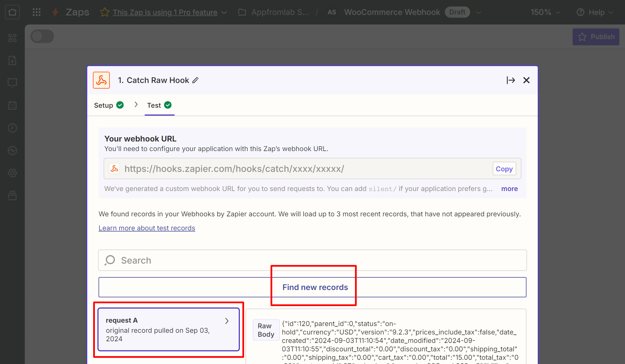Click Find new records button
Screen dimensions: 625x364
point(312,287)
